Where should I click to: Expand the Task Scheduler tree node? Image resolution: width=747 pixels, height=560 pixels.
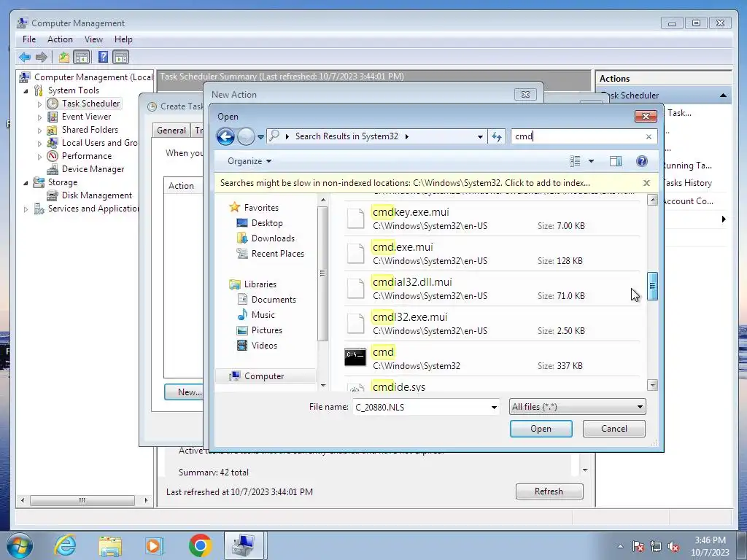(39, 104)
